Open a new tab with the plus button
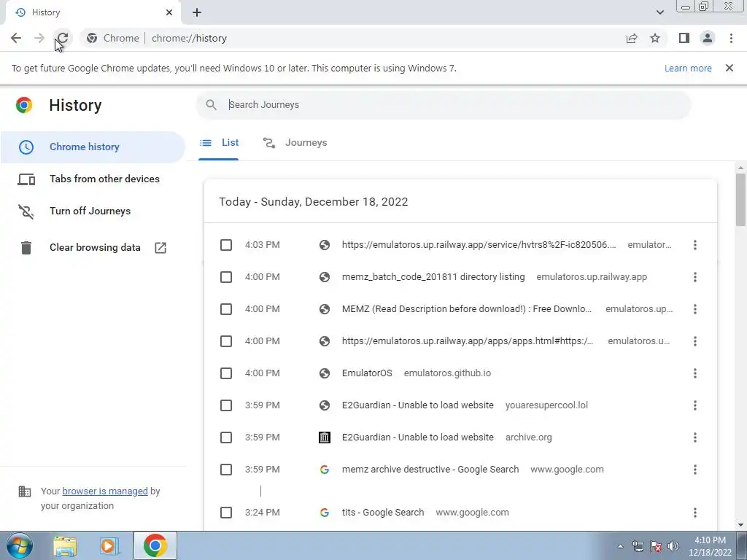The image size is (747, 560). tap(197, 12)
